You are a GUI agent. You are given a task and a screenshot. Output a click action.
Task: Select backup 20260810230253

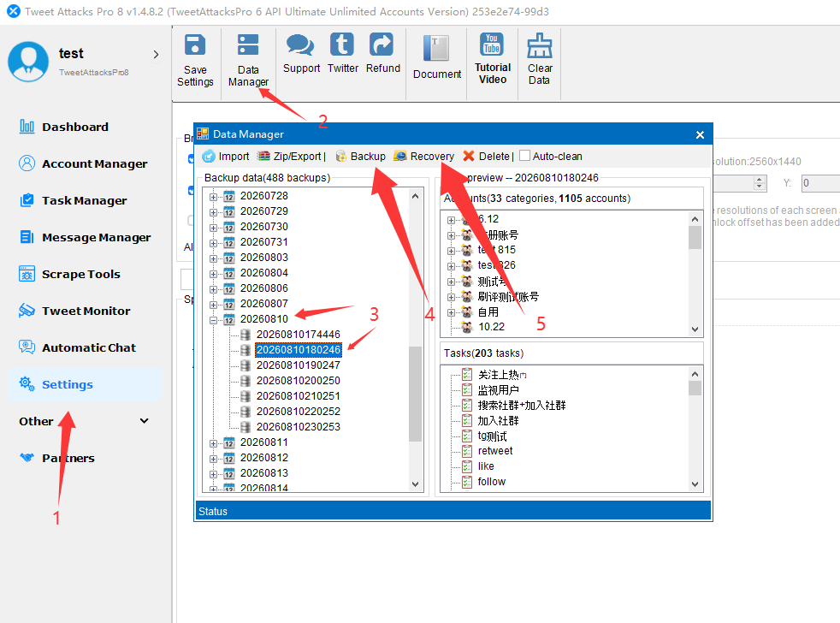(x=298, y=427)
